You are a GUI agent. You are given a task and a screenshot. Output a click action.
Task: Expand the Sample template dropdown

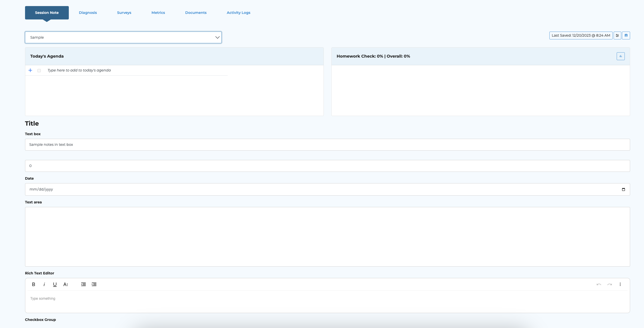click(123, 37)
